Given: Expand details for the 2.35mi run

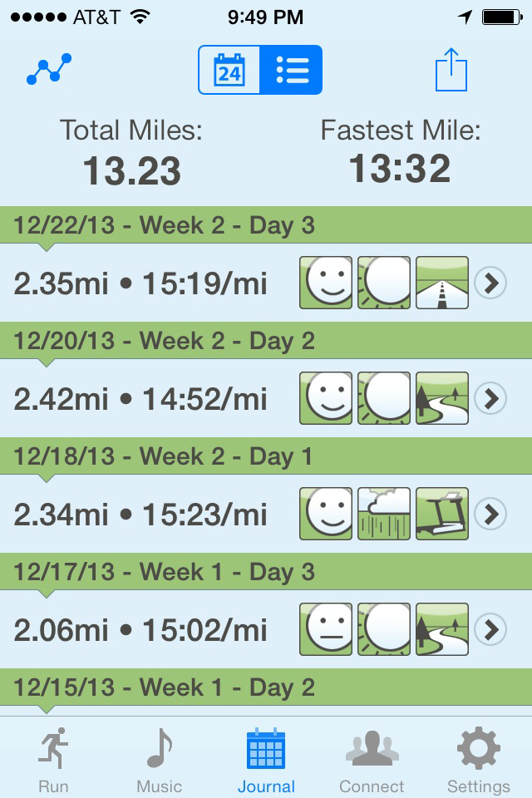Looking at the screenshot, I should (490, 283).
